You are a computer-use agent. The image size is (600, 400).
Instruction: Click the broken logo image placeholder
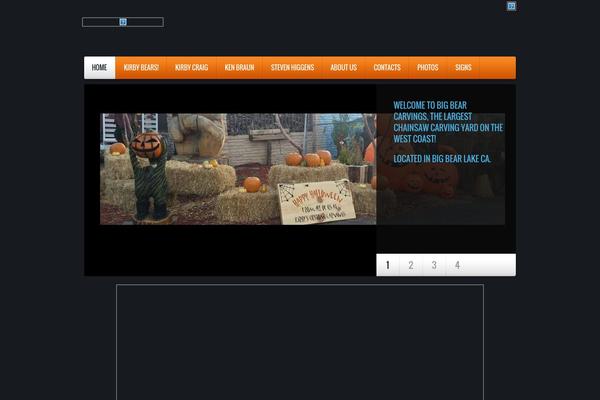(123, 22)
